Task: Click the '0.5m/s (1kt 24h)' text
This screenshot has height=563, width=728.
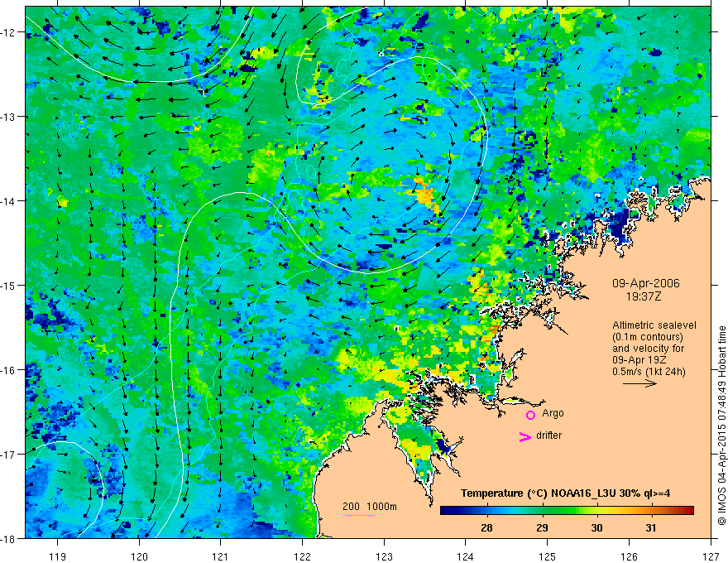Action: click(x=649, y=372)
